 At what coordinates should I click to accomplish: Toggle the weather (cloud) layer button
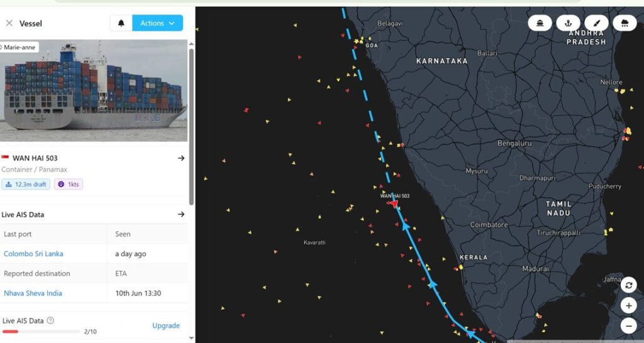pos(625,23)
